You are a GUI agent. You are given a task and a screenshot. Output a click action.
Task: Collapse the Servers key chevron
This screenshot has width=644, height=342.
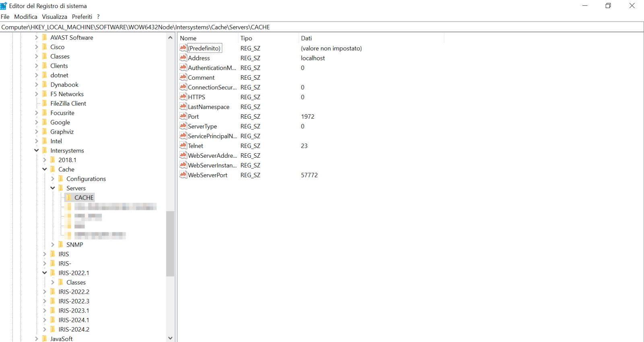click(53, 188)
